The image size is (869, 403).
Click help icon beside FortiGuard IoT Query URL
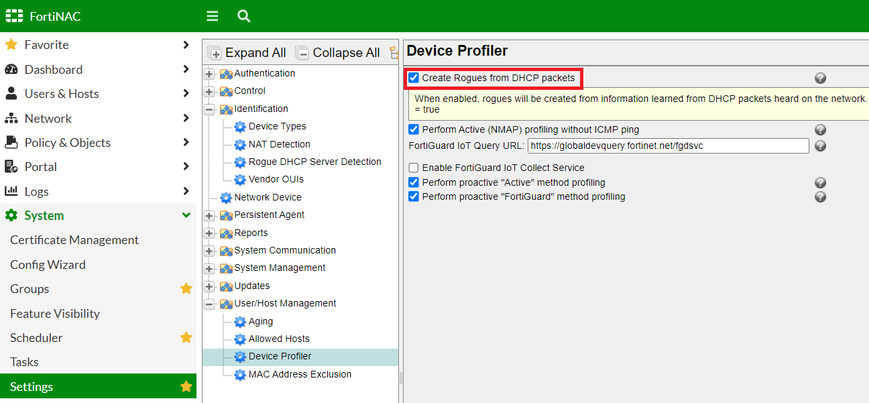coord(820,146)
